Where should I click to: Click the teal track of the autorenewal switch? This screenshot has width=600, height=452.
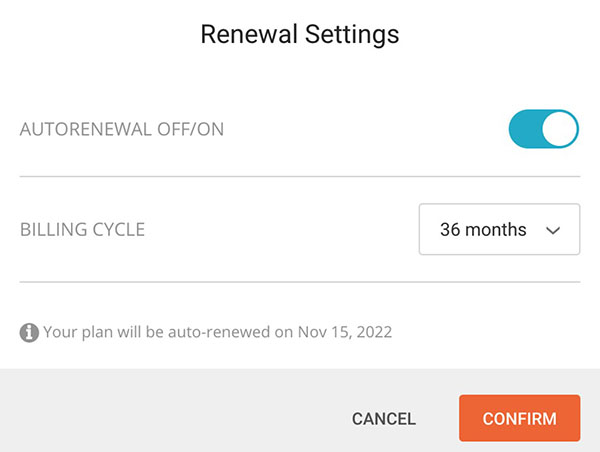525,130
